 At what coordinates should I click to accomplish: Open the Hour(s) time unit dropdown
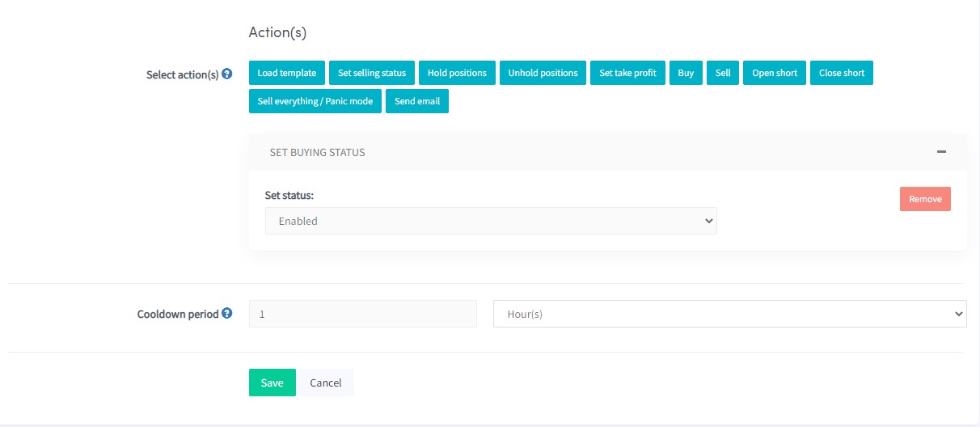729,314
